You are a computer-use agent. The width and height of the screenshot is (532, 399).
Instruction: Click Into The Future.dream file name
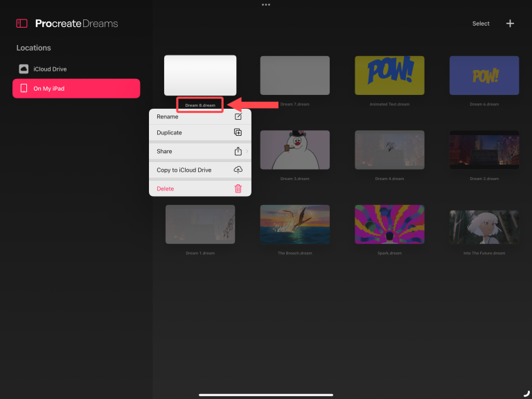click(484, 253)
